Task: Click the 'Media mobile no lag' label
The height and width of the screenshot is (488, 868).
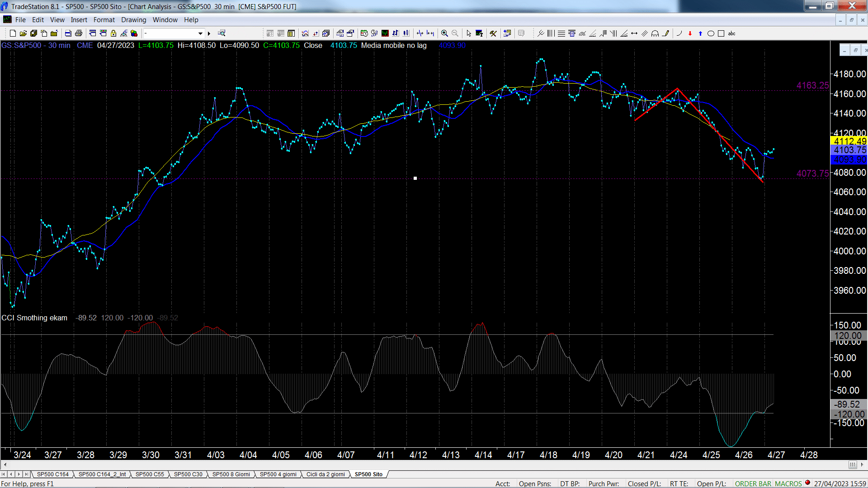Action: pos(394,46)
